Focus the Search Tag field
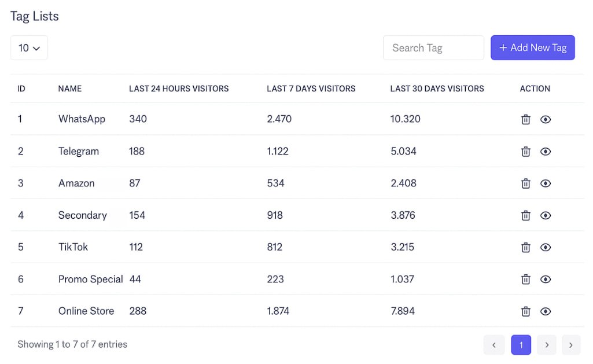 [433, 48]
